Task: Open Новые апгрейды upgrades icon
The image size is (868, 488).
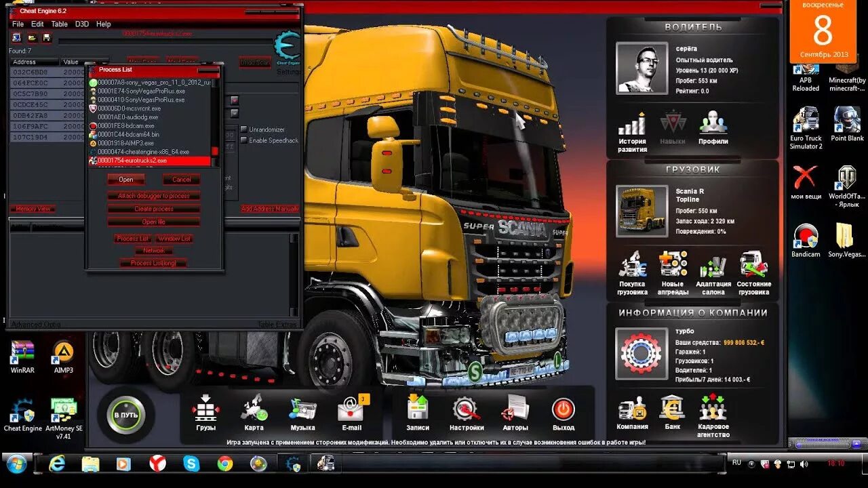Action: click(673, 264)
